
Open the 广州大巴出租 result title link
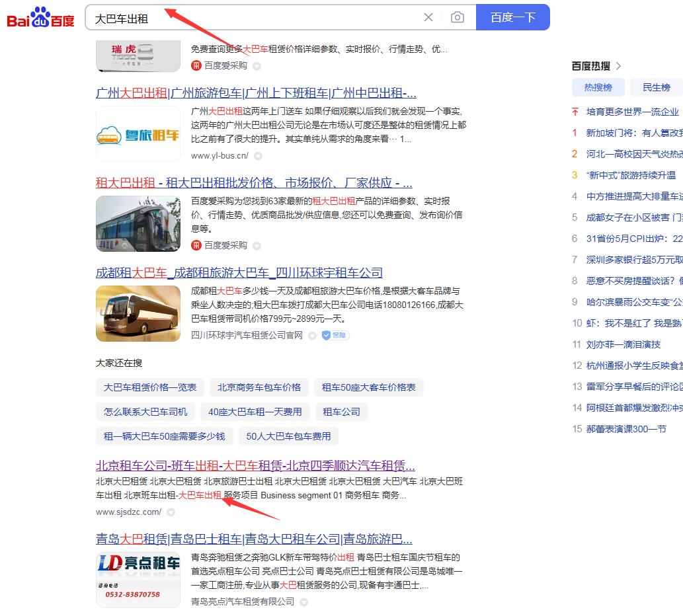tap(256, 93)
